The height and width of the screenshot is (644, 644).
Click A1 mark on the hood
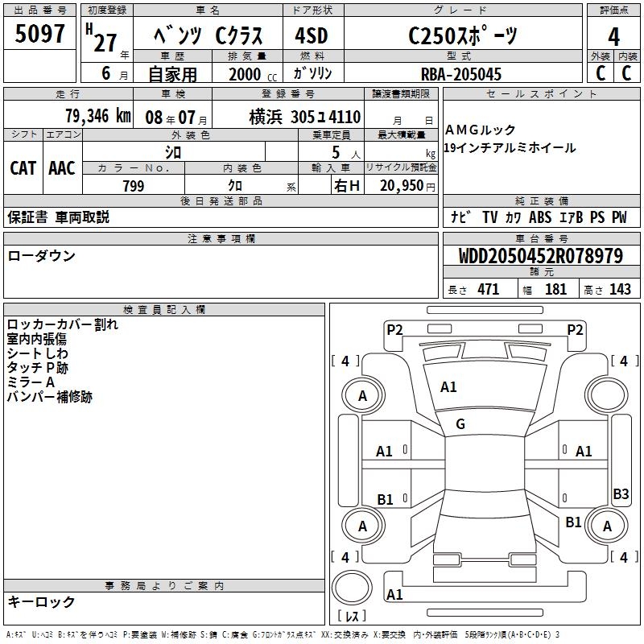[448, 387]
